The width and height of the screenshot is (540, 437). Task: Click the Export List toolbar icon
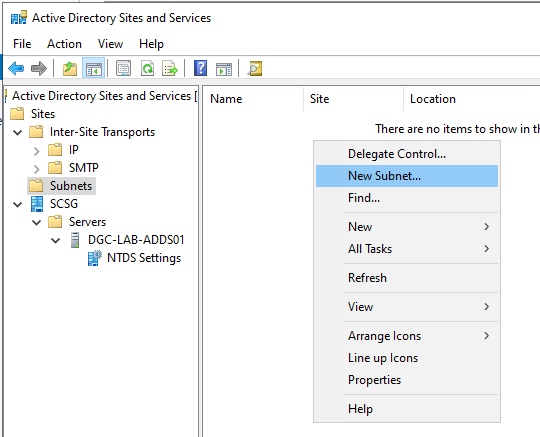pos(170,69)
